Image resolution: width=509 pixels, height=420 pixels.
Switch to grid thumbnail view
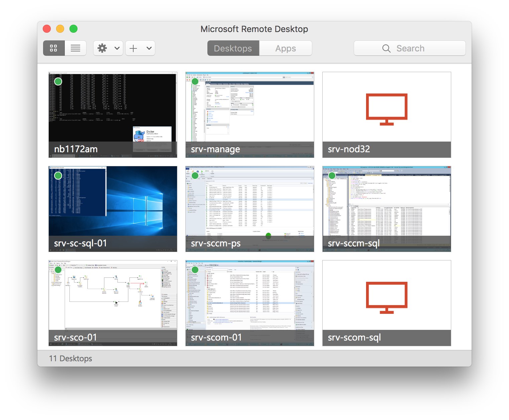(54, 48)
